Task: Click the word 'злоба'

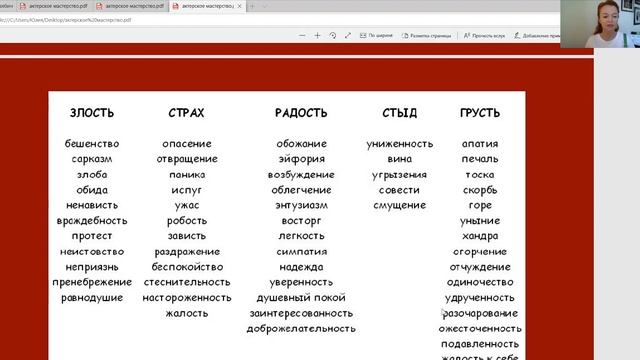Action: (x=92, y=174)
